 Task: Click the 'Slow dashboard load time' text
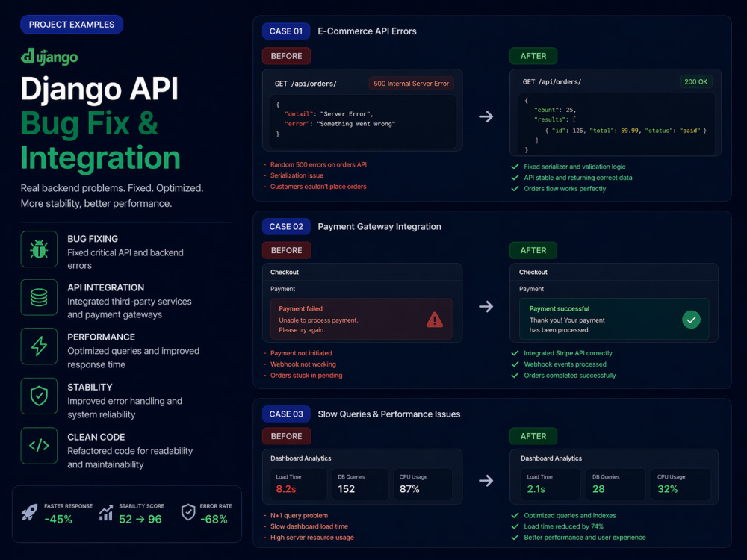[x=309, y=526]
